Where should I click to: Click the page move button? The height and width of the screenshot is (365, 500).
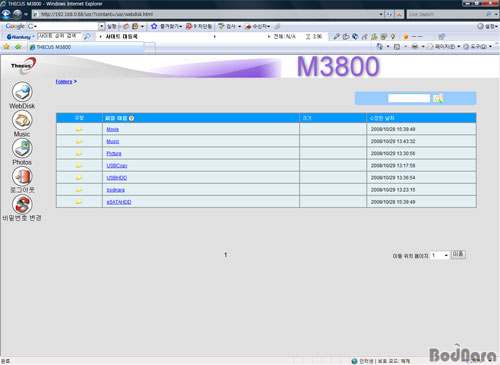click(x=458, y=254)
